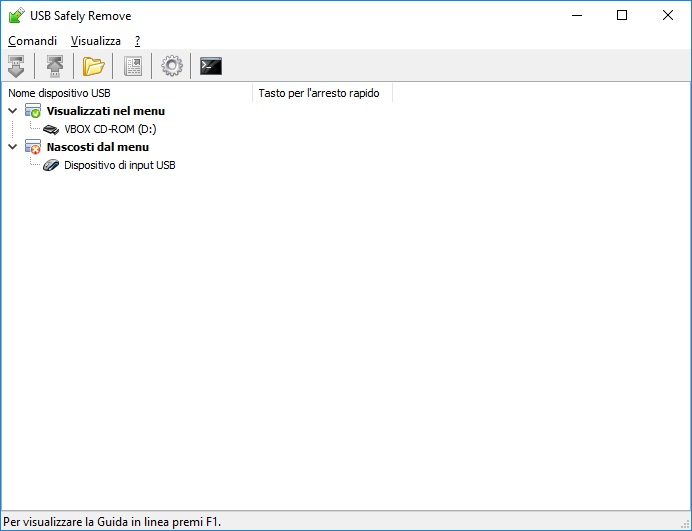Select VBOX CD-ROM (D:) device
This screenshot has width=692, height=531.
(110, 129)
